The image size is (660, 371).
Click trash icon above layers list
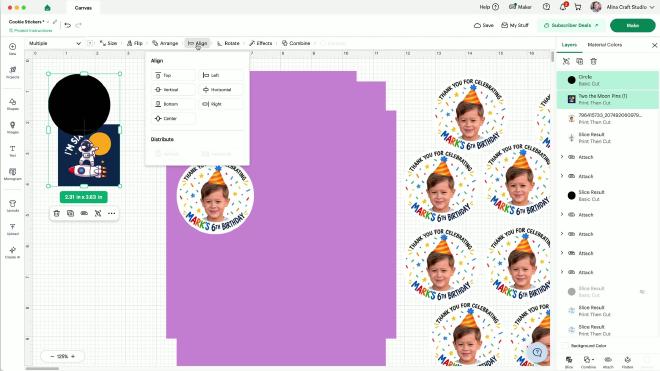pyautogui.click(x=593, y=61)
